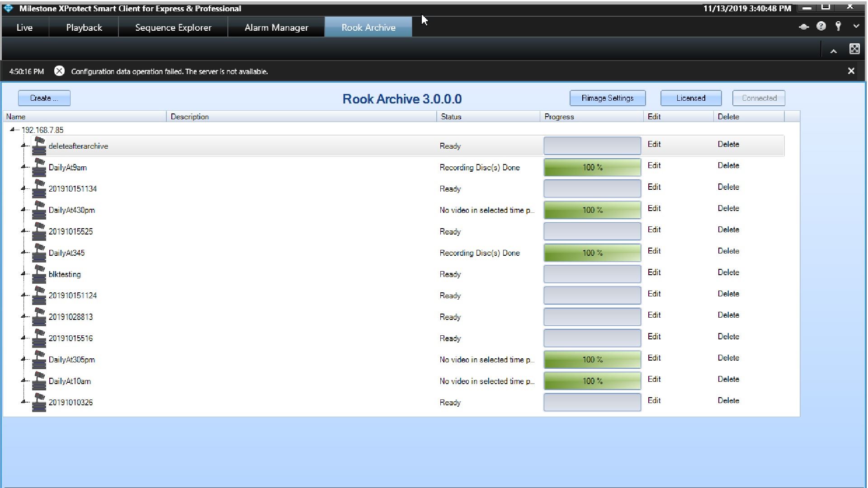Collapse the 192.168.7.85 server node
Screen dimensions: 868x488
[13, 130]
